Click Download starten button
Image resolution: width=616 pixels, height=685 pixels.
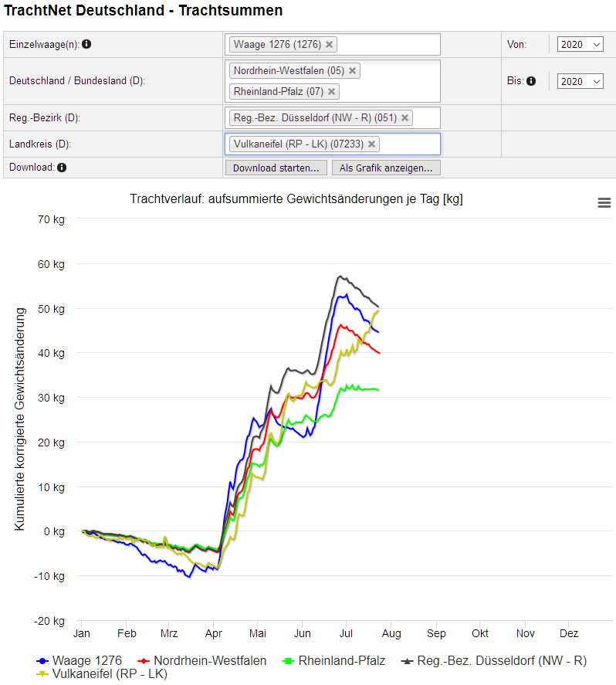pos(276,168)
